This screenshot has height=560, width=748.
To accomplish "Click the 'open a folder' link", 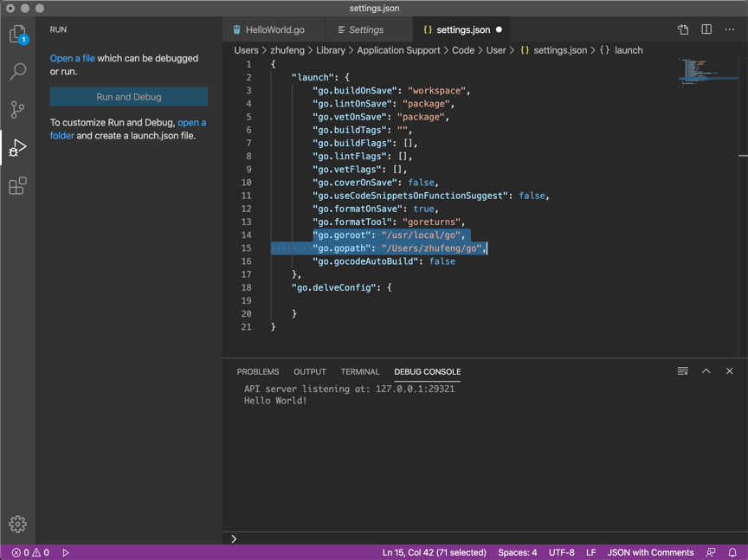I will 192,123.
